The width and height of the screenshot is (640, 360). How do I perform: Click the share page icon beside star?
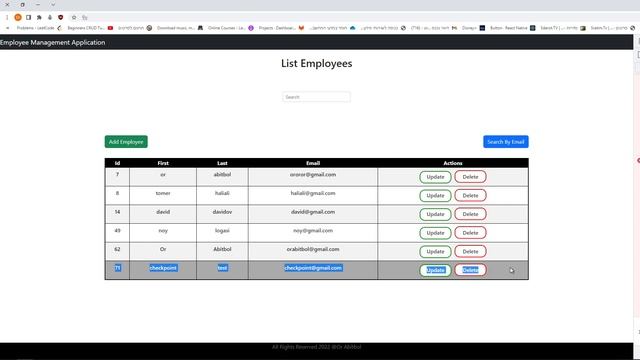tap(85, 18)
